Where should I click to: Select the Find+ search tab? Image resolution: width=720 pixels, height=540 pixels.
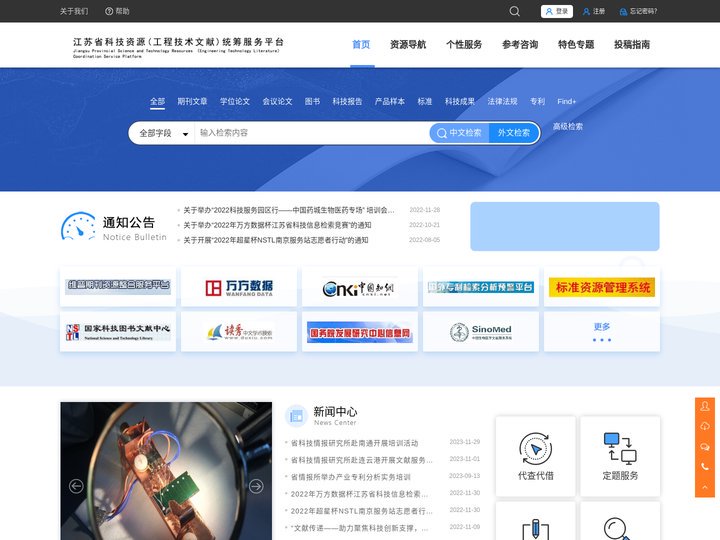pyautogui.click(x=567, y=101)
